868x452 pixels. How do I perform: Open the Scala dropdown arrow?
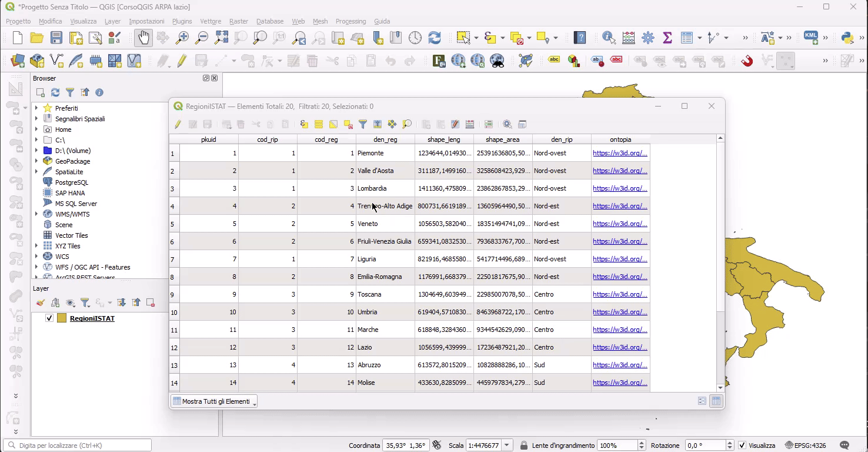point(507,446)
